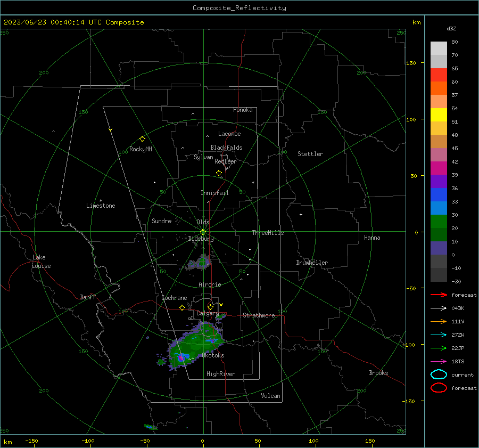Click the yellow diamond marker below RedDeer

tap(219, 173)
